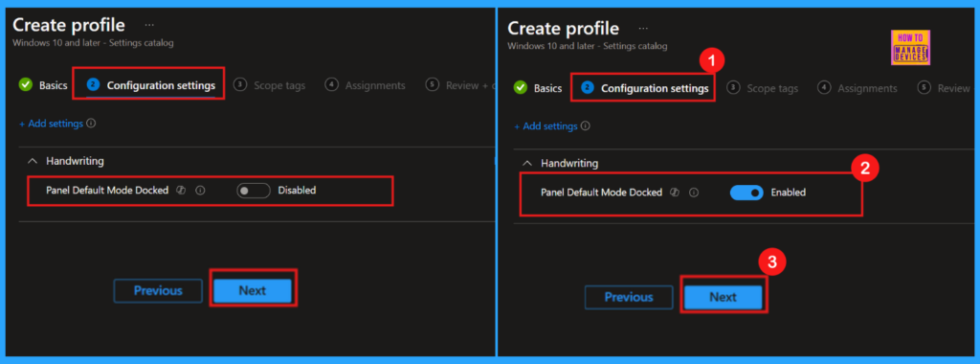
Task: Click info icon beside Disabled Panel Default Mode setting
Action: pyautogui.click(x=200, y=191)
